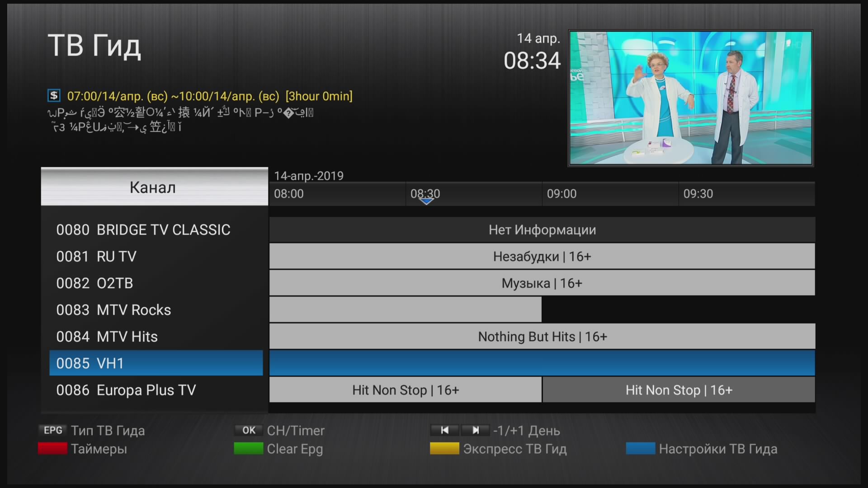Click the Тип ТВ Гида label
868x488 pixels.
(108, 431)
